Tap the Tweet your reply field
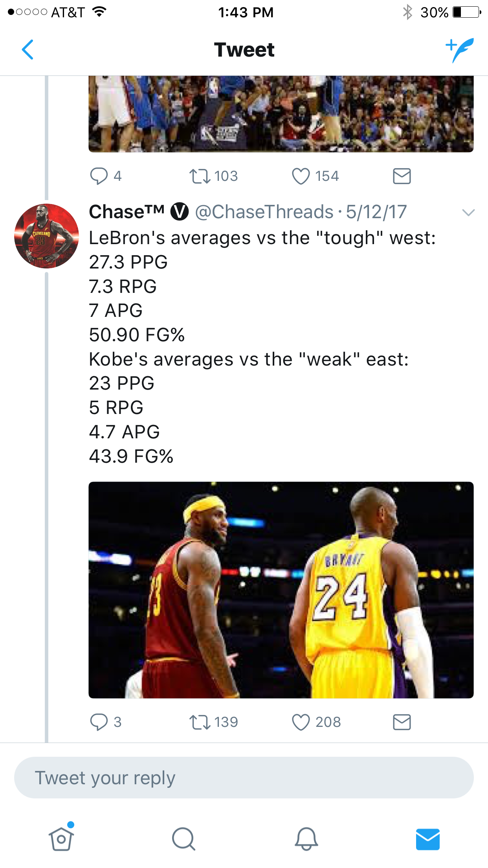The width and height of the screenshot is (488, 868). click(x=244, y=778)
